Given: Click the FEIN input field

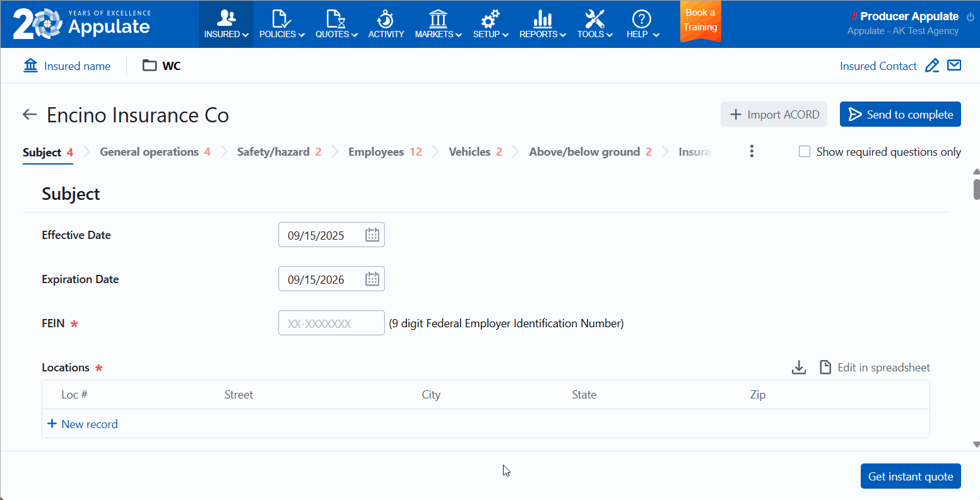Looking at the screenshot, I should [331, 323].
